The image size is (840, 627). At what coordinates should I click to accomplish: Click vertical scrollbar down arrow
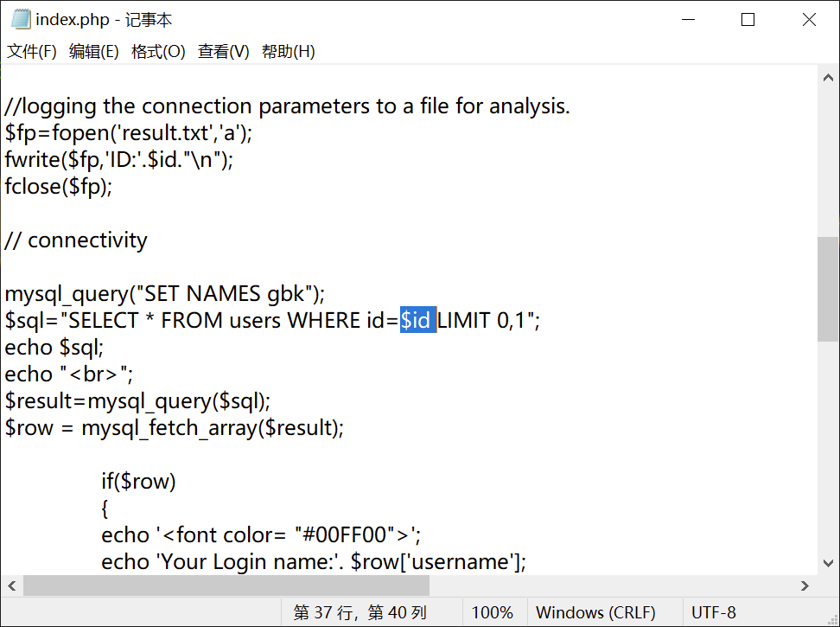(x=828, y=563)
